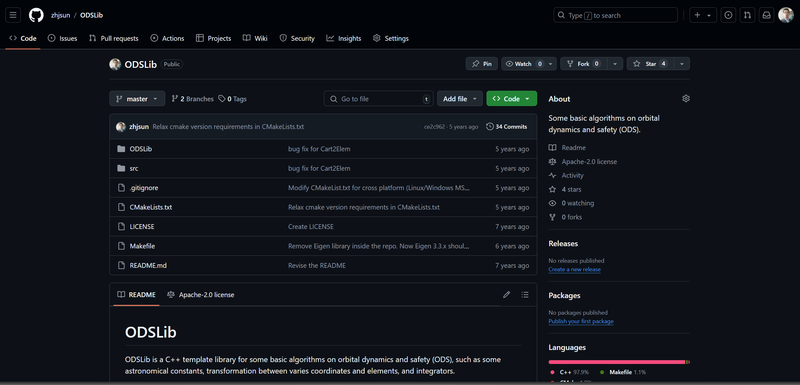
Task: Open the README.md file
Action: tap(148, 265)
